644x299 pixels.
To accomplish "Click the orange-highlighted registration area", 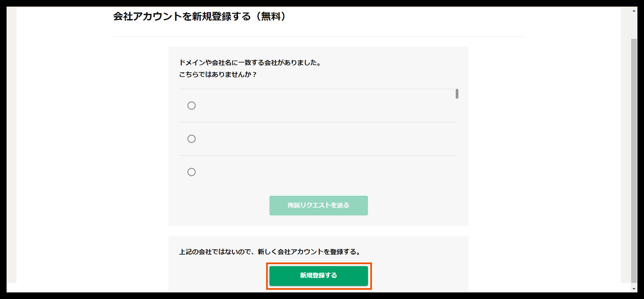I will pyautogui.click(x=318, y=276).
